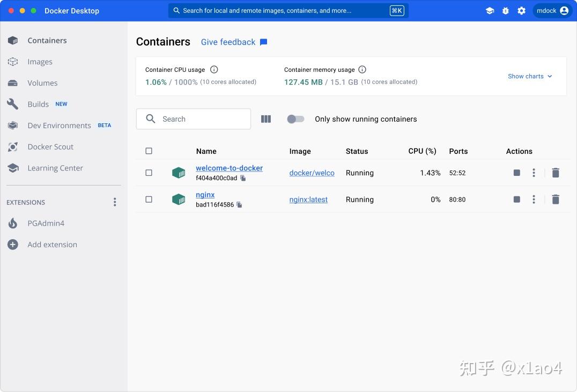
Task: Enable Only show running containers
Action: pyautogui.click(x=295, y=119)
